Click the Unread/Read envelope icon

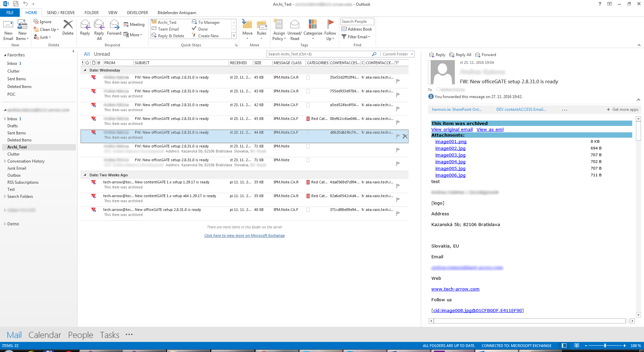click(294, 24)
